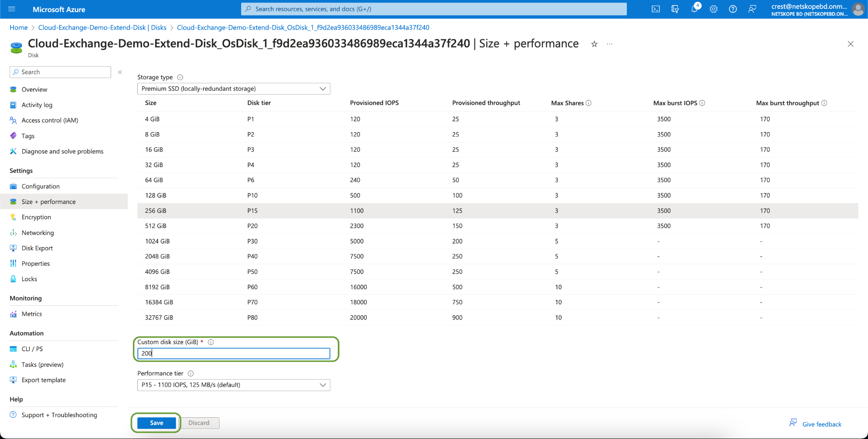The height and width of the screenshot is (439, 868).
Task: Select the 1024 GiB P30 size row
Action: click(x=498, y=241)
